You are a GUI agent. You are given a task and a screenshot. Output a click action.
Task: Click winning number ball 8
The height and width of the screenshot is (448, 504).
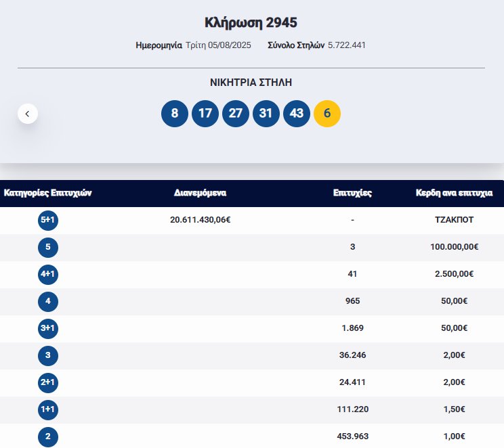(175, 114)
